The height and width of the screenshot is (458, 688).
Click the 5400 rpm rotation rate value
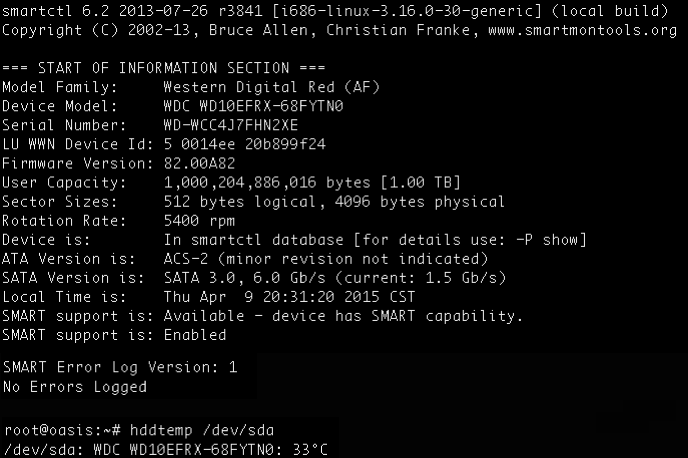(200, 221)
